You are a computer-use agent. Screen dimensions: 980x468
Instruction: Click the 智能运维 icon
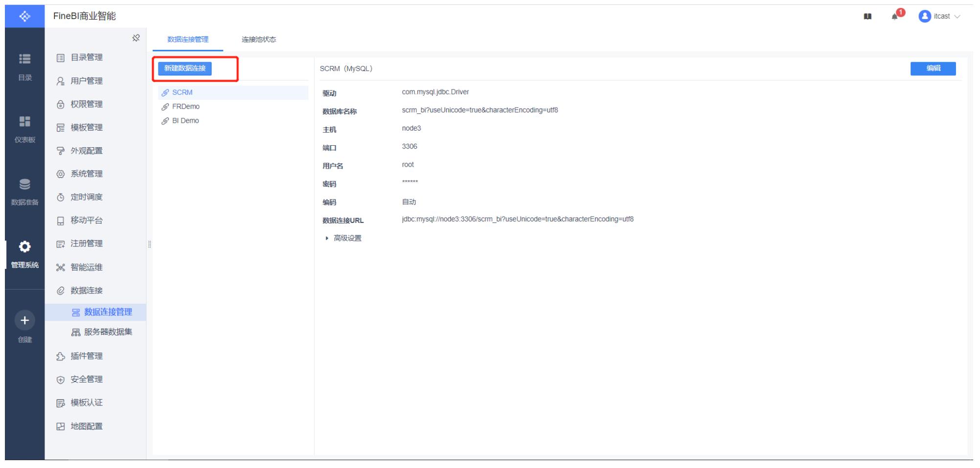(61, 267)
